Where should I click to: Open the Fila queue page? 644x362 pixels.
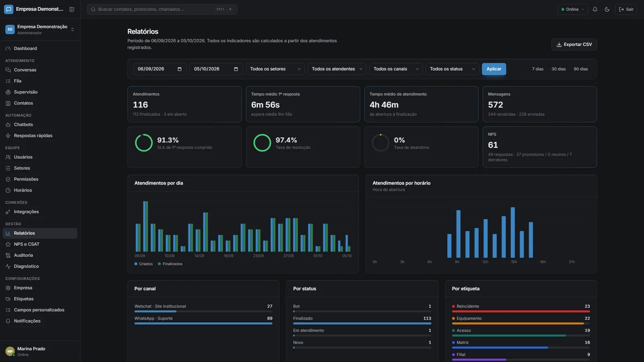pos(40,81)
